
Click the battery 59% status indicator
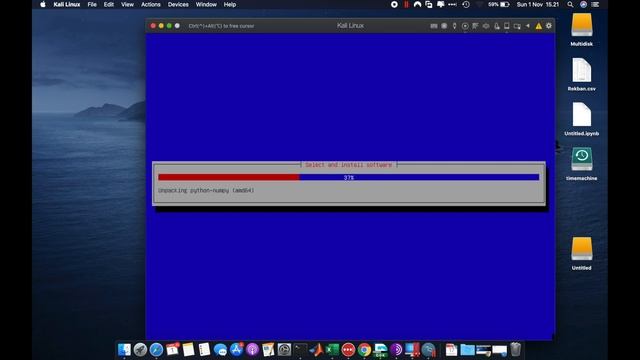coord(498,4)
